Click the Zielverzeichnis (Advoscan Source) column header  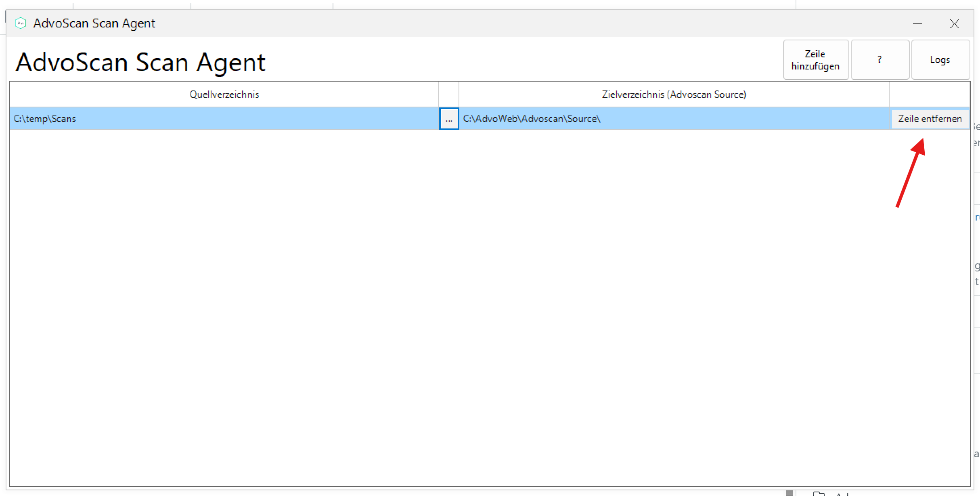click(x=674, y=94)
